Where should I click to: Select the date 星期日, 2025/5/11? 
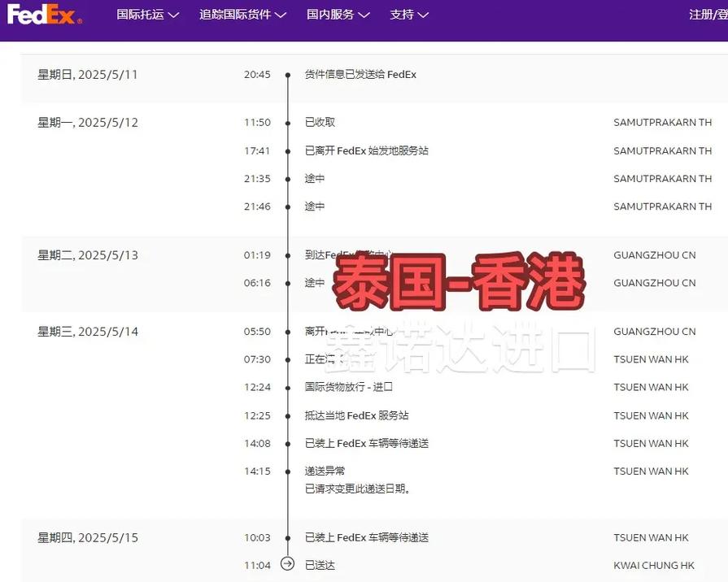[x=87, y=75]
